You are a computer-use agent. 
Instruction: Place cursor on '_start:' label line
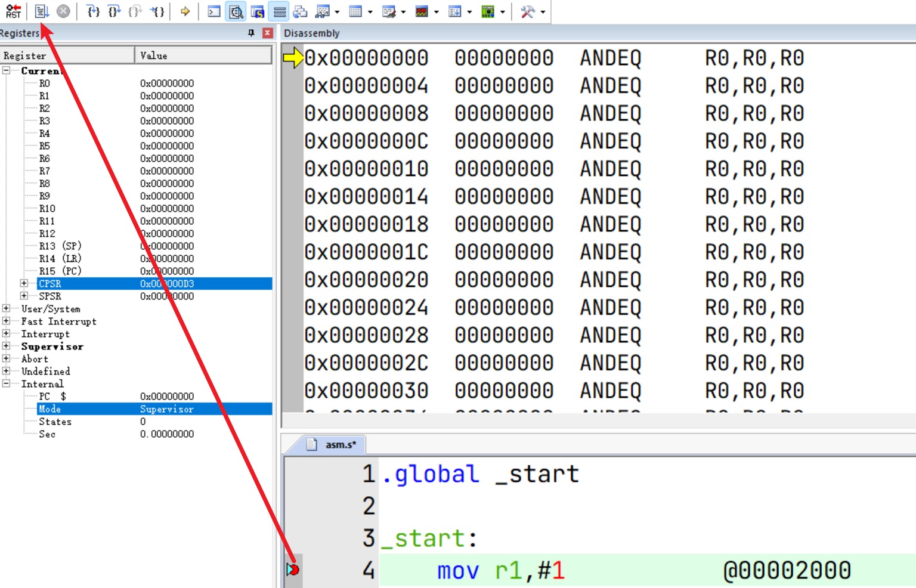[429, 539]
